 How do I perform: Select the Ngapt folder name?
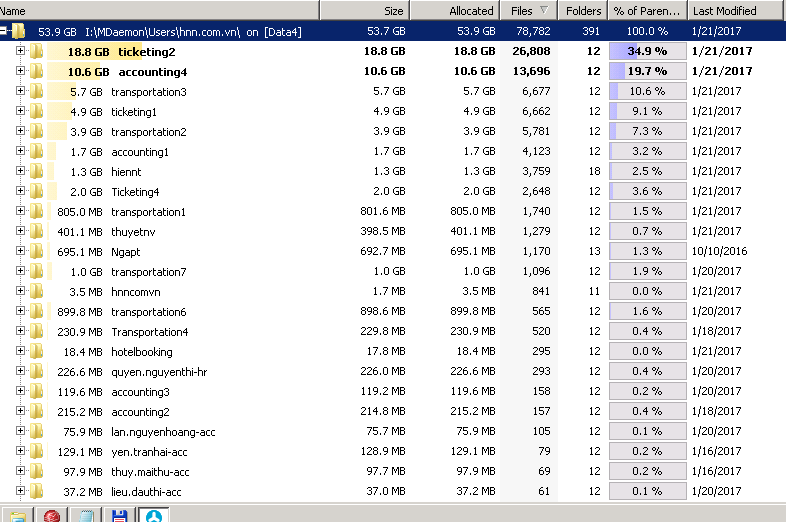pos(126,252)
